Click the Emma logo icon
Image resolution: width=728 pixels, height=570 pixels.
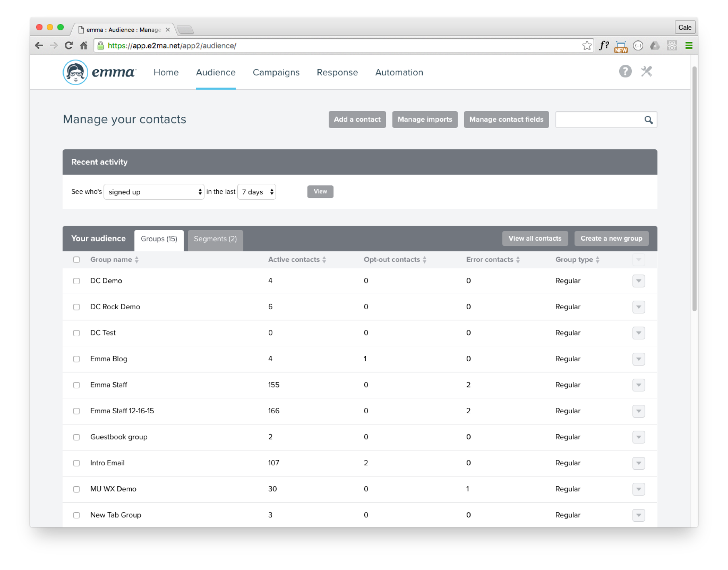(x=75, y=73)
